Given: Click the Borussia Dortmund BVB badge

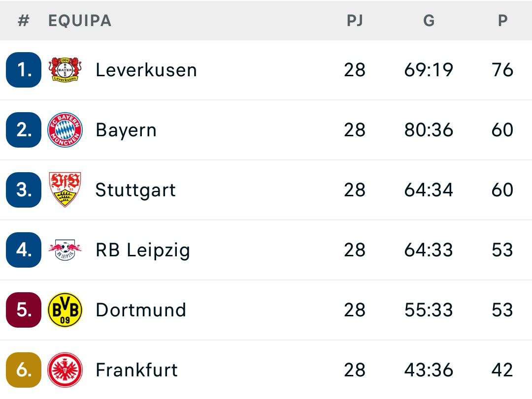Looking at the screenshot, I should click(65, 310).
